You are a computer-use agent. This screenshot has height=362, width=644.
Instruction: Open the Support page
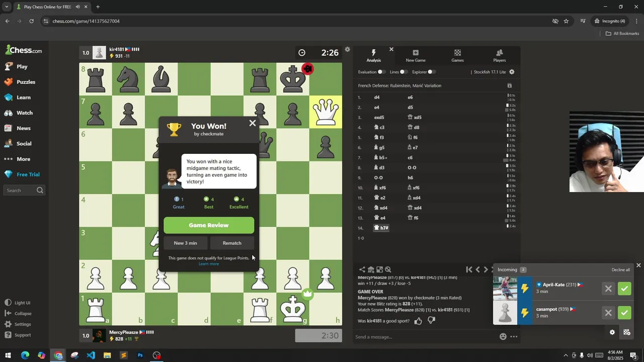click(x=23, y=335)
